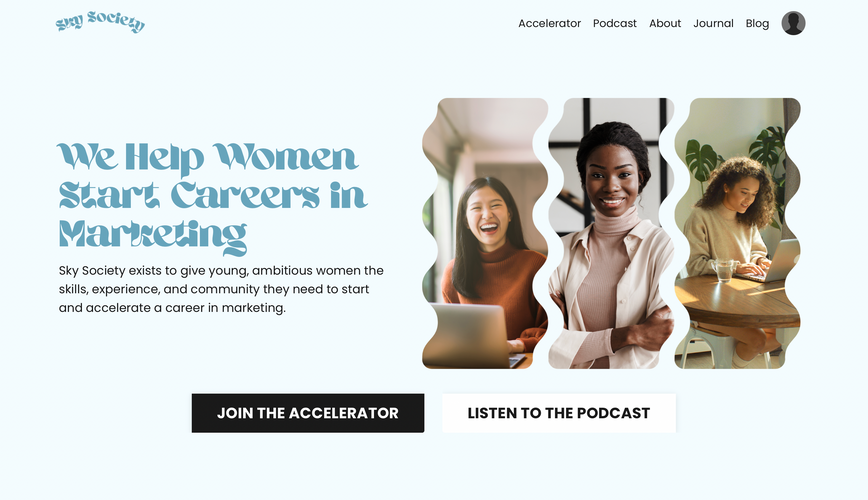Screen dimensions: 868x500
Task: Select the middle photo of woman with crossed arms
Action: tap(611, 233)
